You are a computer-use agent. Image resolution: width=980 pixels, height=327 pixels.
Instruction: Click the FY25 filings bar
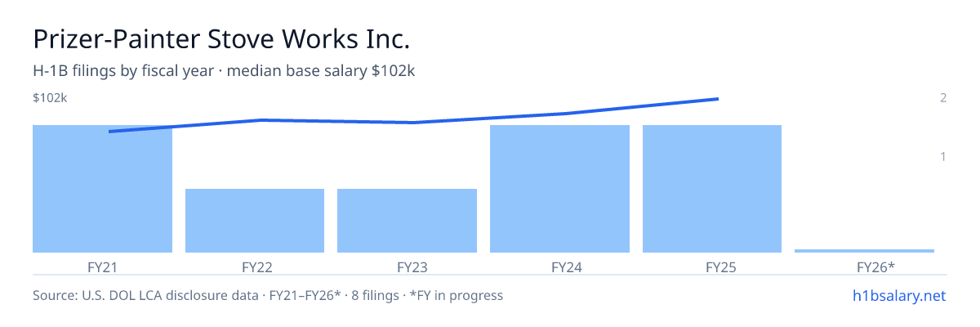712,189
